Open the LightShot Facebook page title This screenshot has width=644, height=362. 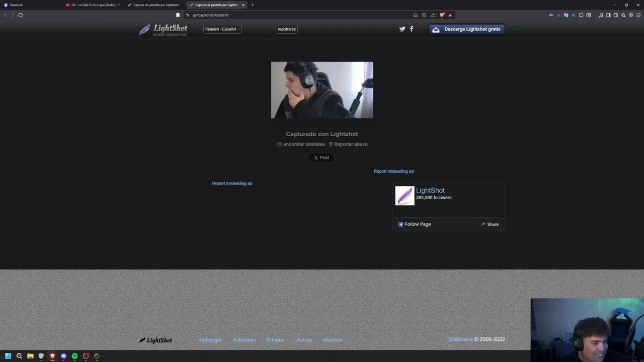click(430, 191)
